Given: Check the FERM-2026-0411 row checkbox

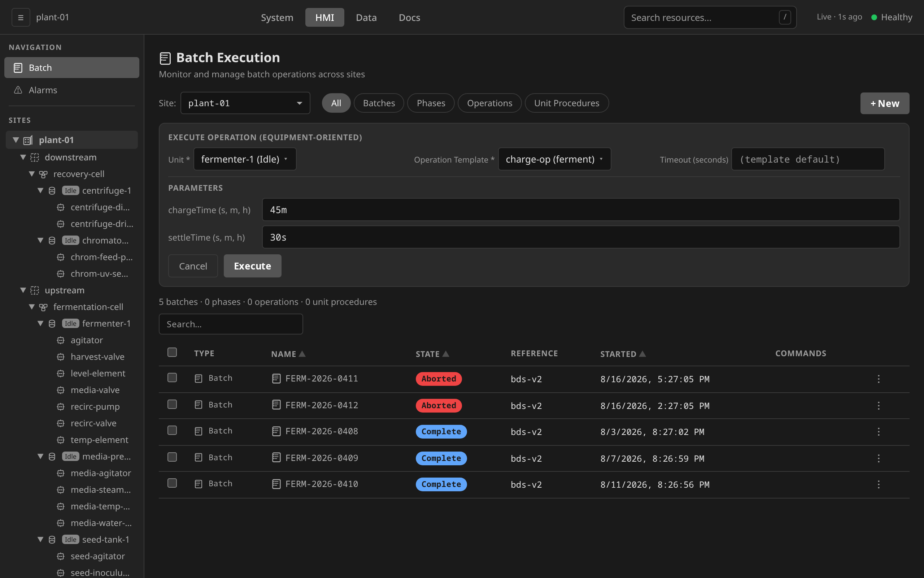Looking at the screenshot, I should point(172,378).
